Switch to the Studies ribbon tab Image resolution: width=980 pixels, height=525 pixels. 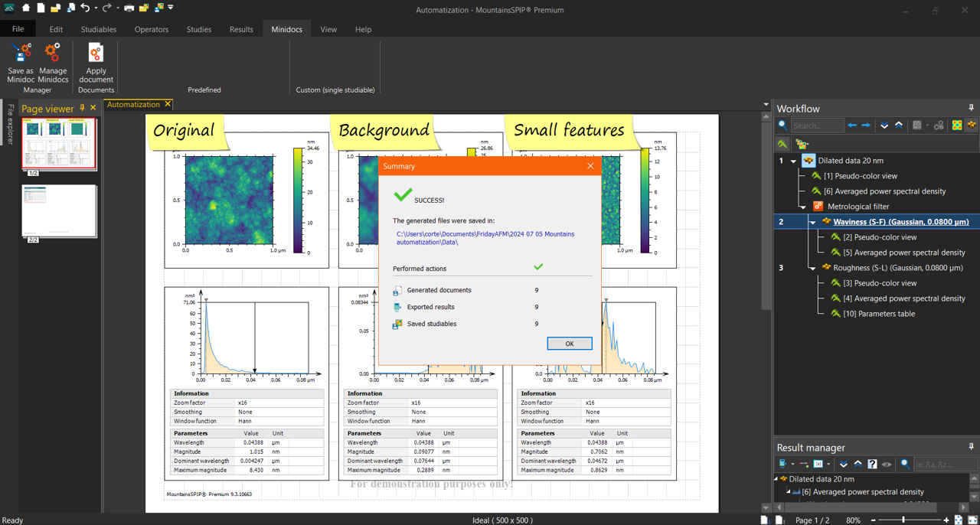coord(199,29)
